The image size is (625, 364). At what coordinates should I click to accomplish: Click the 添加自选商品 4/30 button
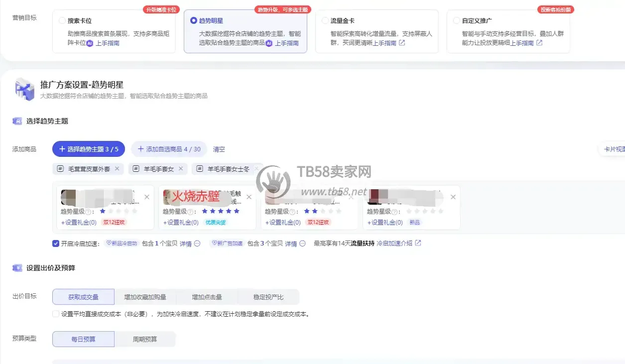[x=169, y=149]
